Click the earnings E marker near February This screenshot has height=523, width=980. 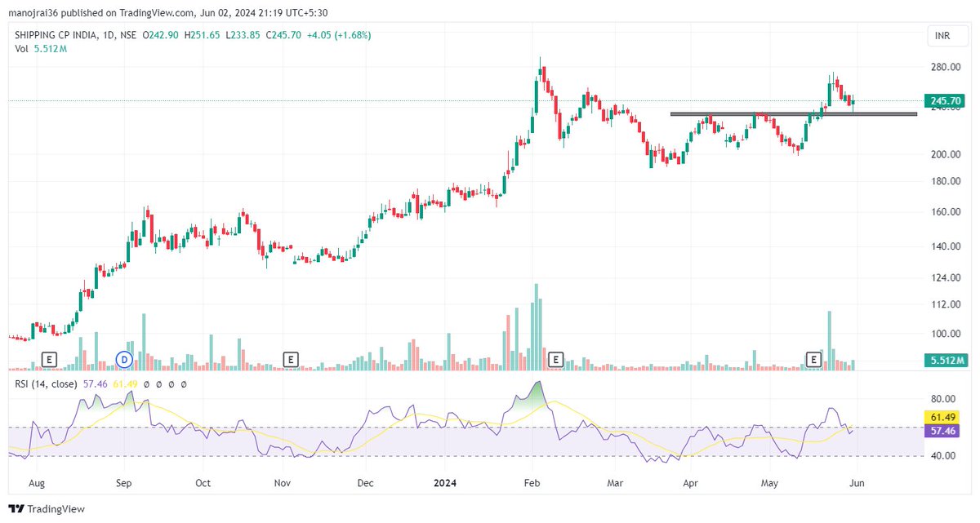click(556, 359)
